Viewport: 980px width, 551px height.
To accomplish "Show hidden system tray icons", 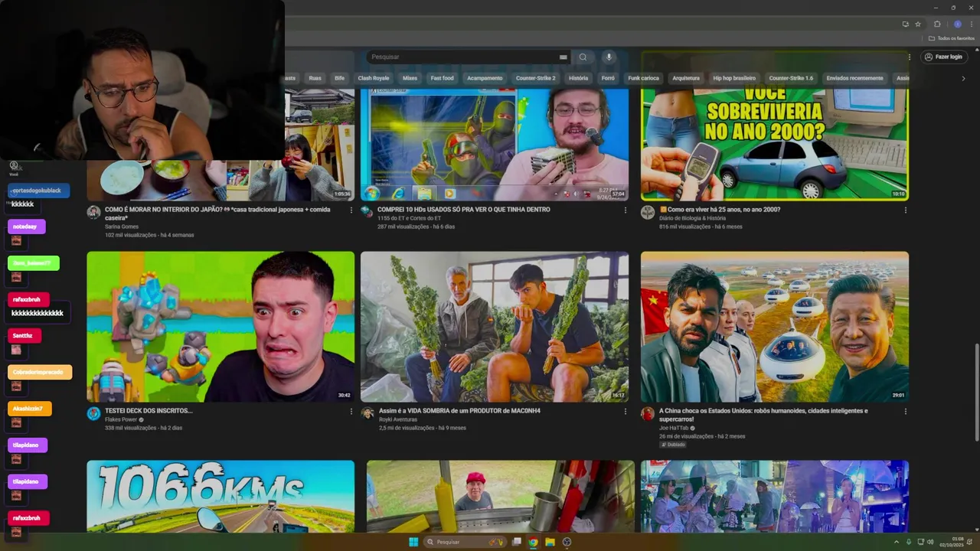I will coord(897,542).
